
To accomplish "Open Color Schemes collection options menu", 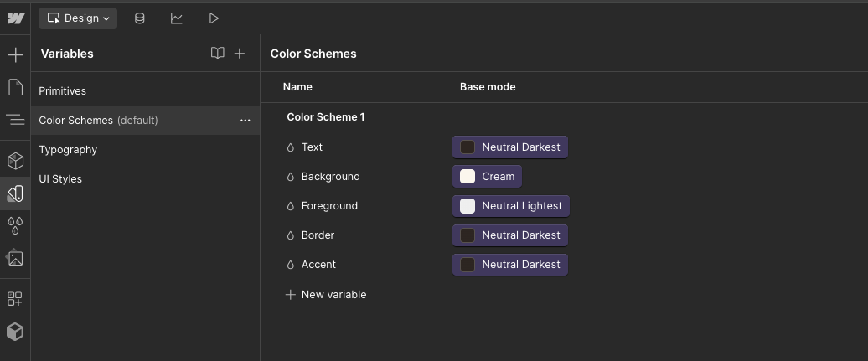I will point(245,121).
